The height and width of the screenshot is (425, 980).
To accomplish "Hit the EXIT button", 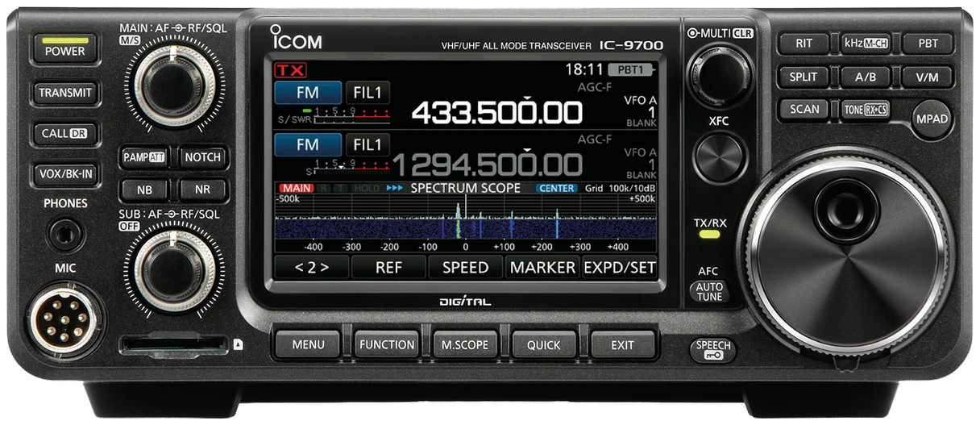I will 622,345.
